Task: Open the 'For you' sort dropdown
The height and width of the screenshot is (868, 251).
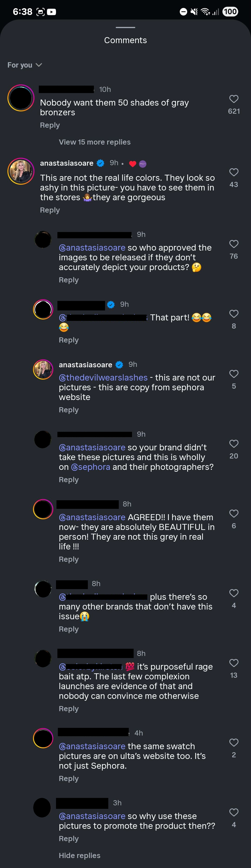Action: point(25,65)
